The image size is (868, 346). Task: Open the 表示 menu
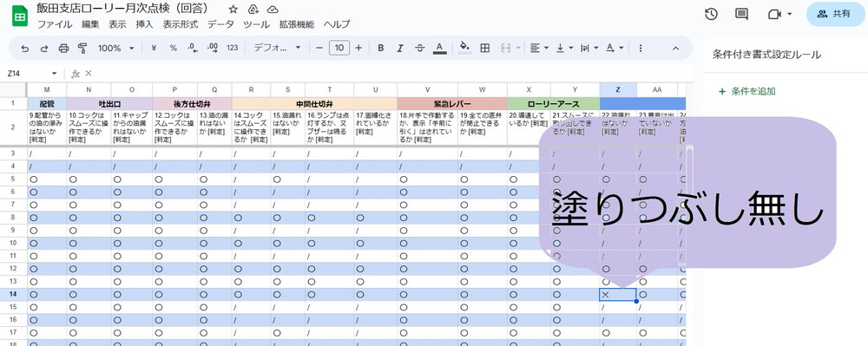tap(117, 24)
